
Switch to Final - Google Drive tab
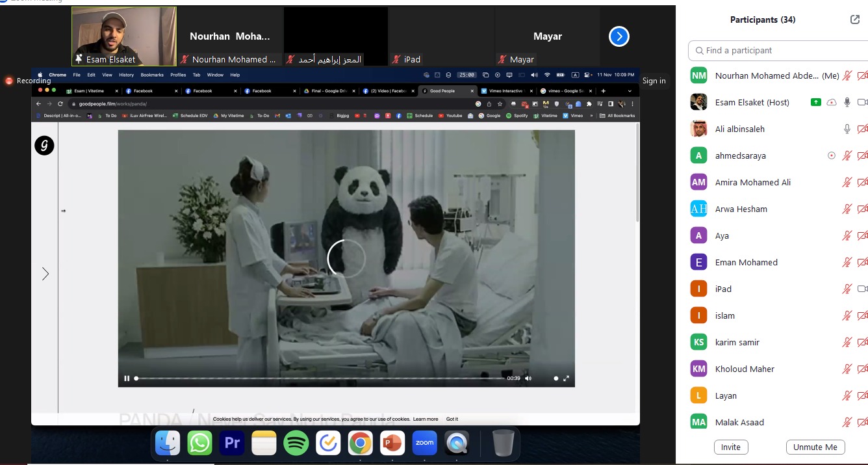[x=329, y=91]
